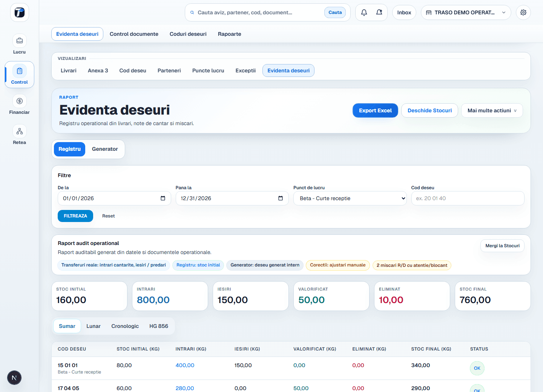This screenshot has height=392, width=543.
Task: Open Punct de lucru dropdown
Action: 350,198
